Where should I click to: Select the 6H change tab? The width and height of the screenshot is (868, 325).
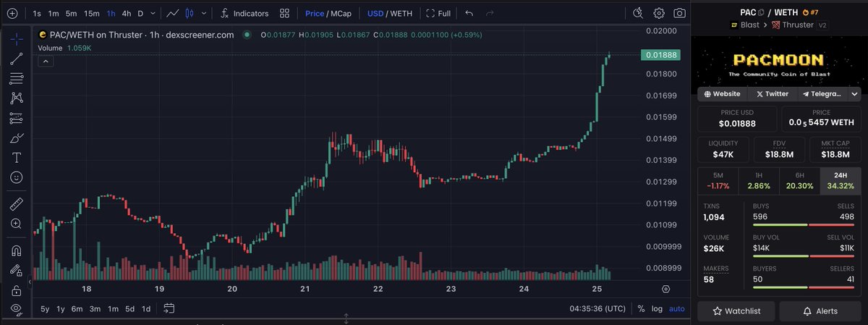point(799,180)
